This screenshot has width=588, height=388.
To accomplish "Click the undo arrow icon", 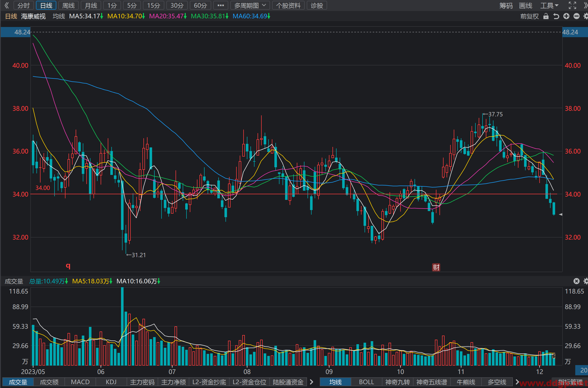I will click(556, 16).
